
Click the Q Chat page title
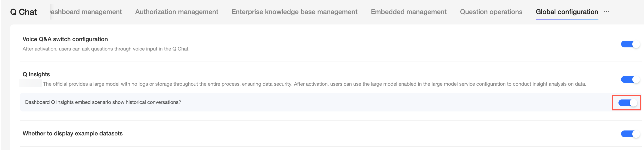click(23, 12)
